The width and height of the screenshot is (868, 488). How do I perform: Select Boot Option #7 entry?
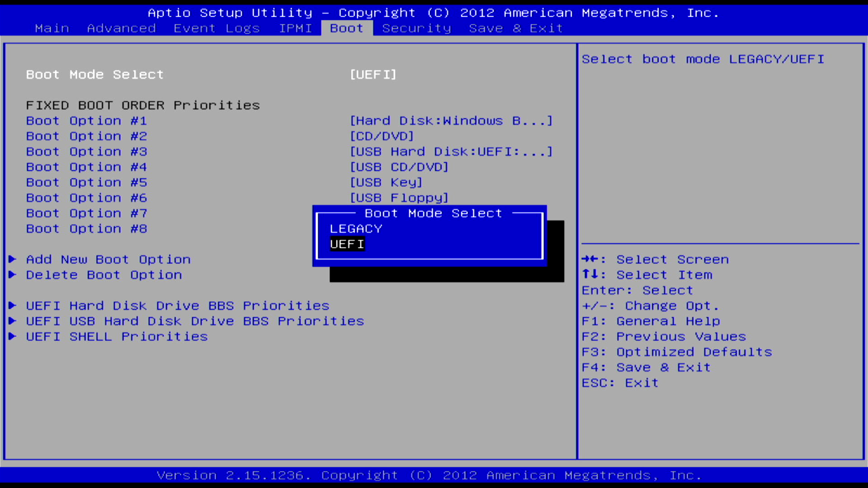[x=86, y=213]
